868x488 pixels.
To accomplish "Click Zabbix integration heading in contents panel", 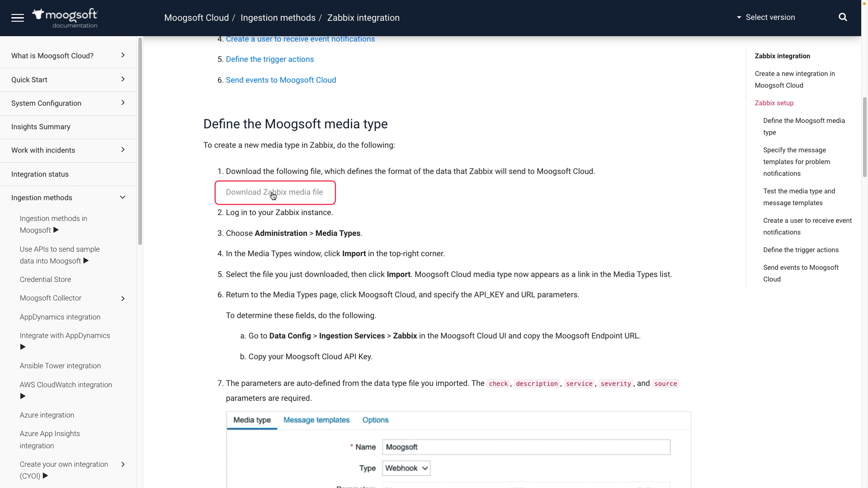I will point(782,56).
